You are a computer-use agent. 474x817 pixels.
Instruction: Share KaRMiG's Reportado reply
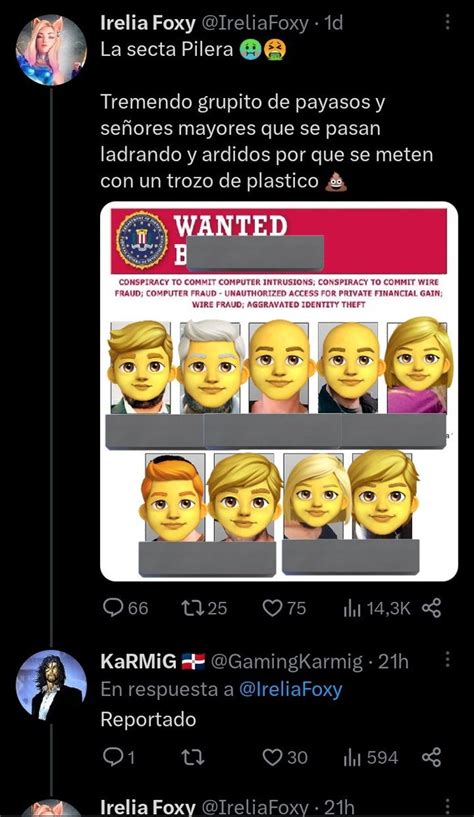(x=431, y=757)
